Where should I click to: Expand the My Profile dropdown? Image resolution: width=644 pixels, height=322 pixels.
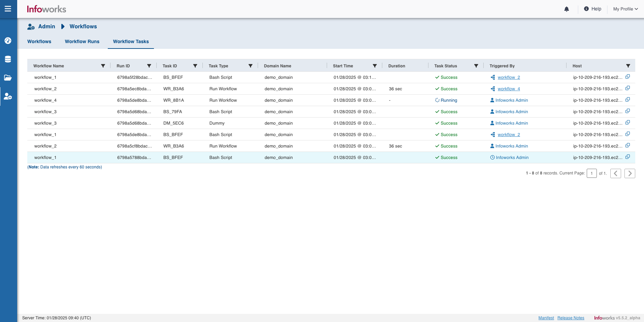tap(625, 9)
